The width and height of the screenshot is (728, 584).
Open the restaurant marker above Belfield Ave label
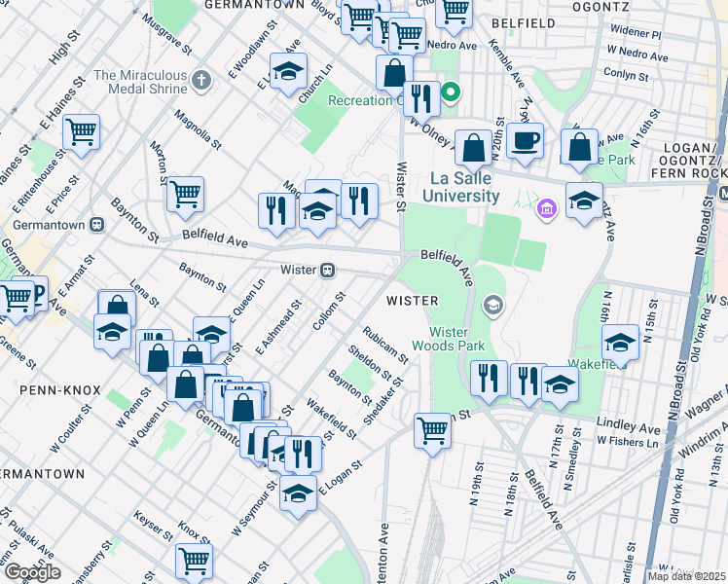pyautogui.click(x=276, y=213)
